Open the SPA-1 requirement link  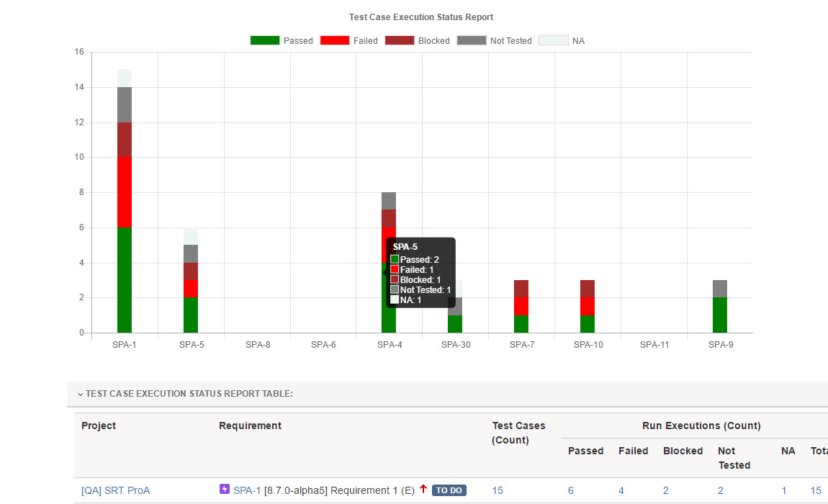[x=247, y=490]
